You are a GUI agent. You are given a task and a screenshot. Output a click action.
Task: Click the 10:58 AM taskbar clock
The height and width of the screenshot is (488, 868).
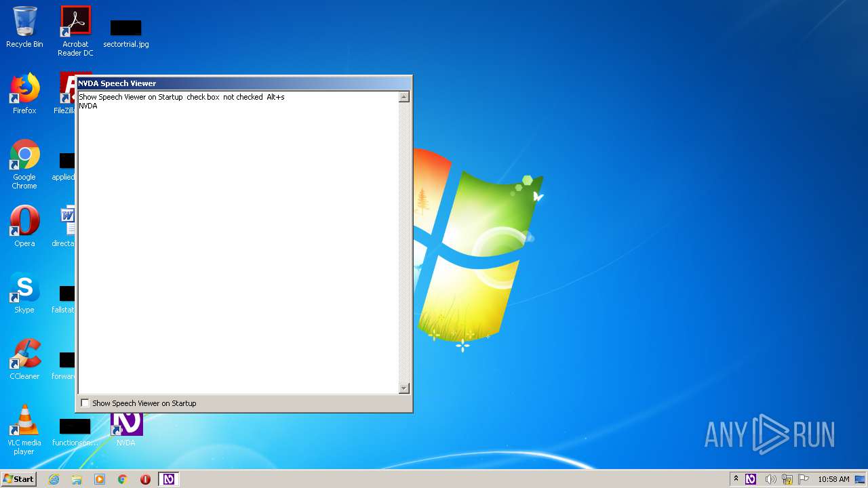[x=833, y=479]
